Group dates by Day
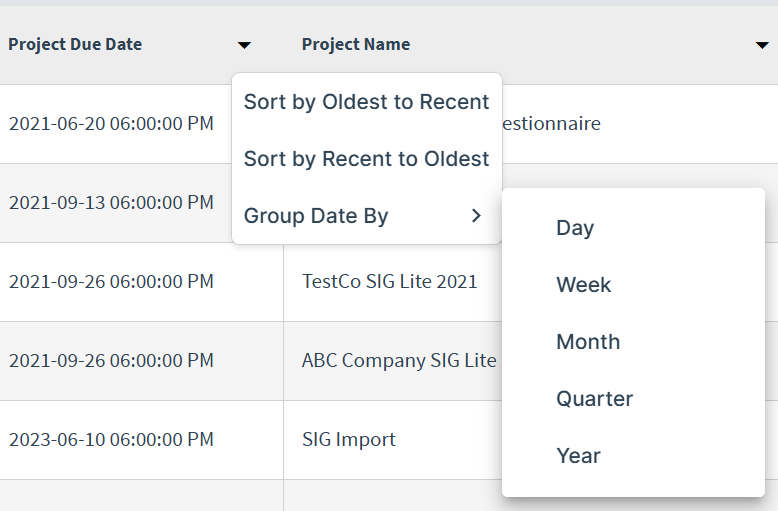Image resolution: width=778 pixels, height=511 pixels. (x=575, y=228)
